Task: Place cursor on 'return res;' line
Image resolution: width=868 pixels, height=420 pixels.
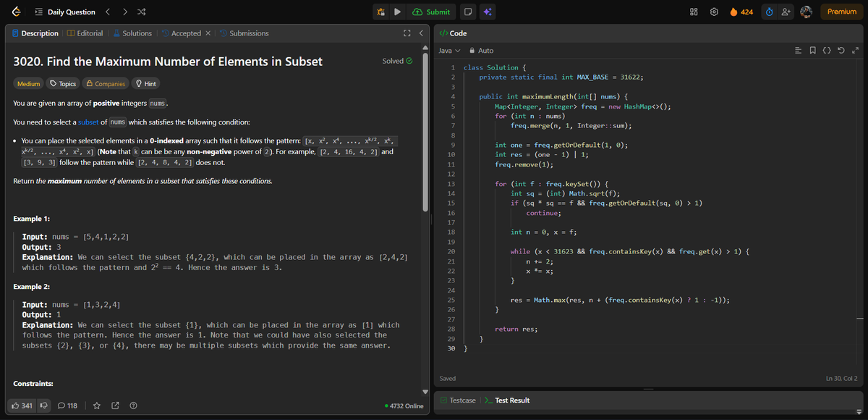Action: [x=516, y=329]
